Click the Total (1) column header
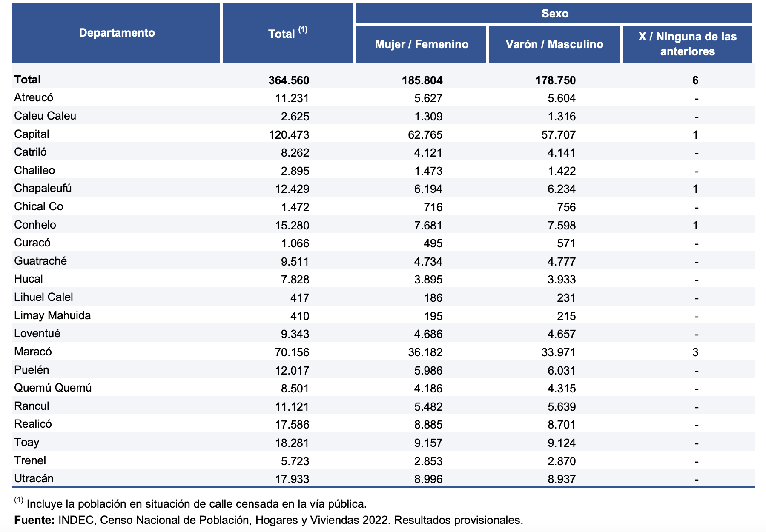The width and height of the screenshot is (766, 532). pos(288,33)
